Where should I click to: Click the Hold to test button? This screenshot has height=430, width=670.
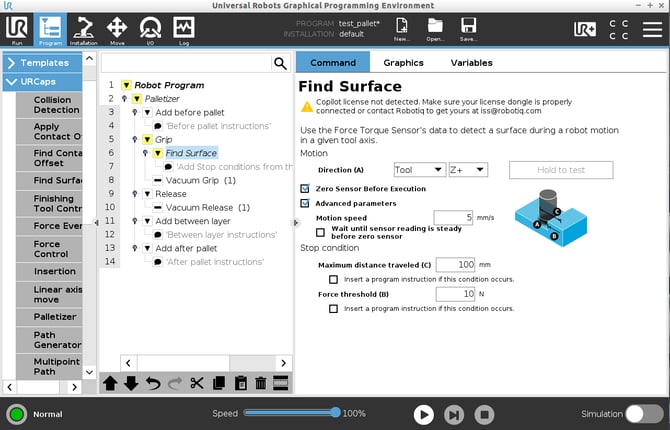point(561,170)
